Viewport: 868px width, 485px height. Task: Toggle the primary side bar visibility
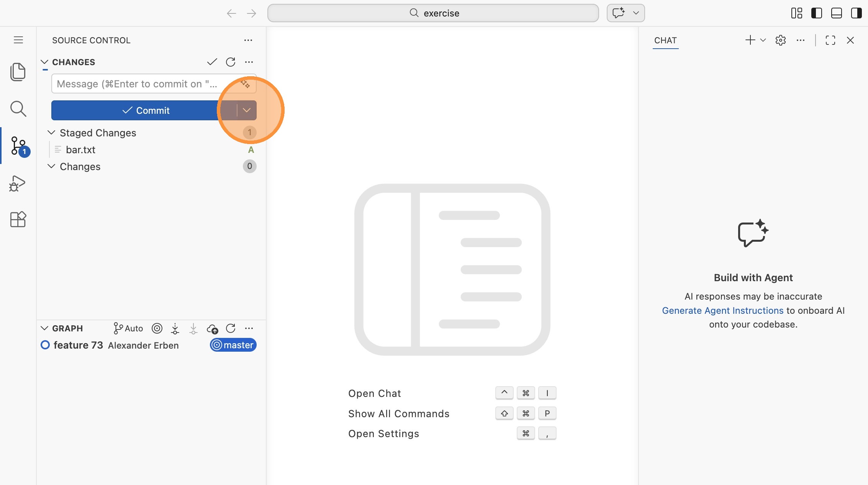(x=816, y=13)
